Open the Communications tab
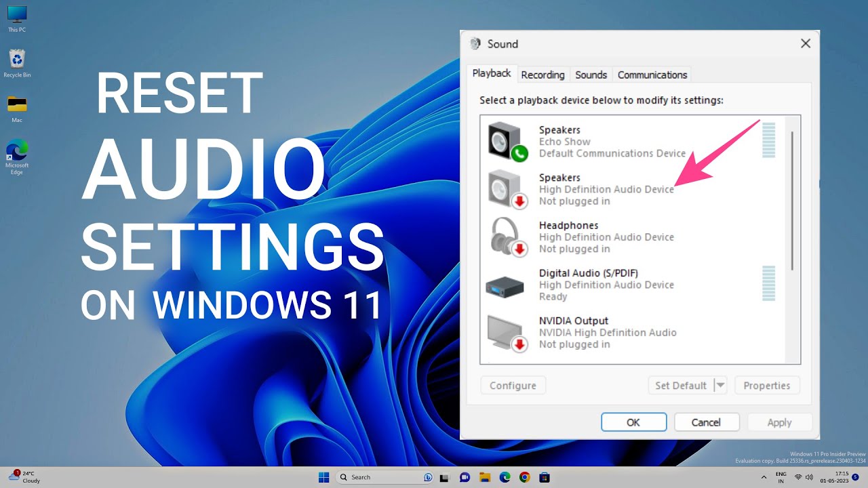868x488 pixels. [x=652, y=75]
